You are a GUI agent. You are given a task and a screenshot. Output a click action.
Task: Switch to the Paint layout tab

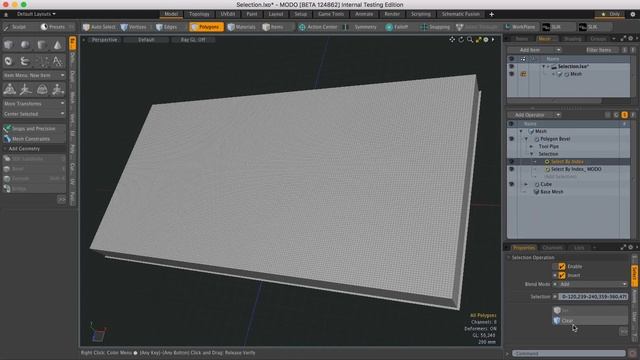252,14
